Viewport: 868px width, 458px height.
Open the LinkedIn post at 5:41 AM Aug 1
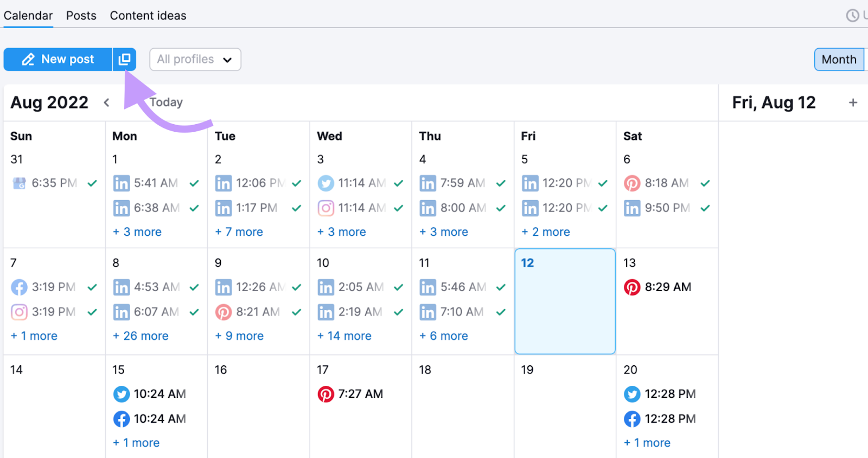pos(155,183)
